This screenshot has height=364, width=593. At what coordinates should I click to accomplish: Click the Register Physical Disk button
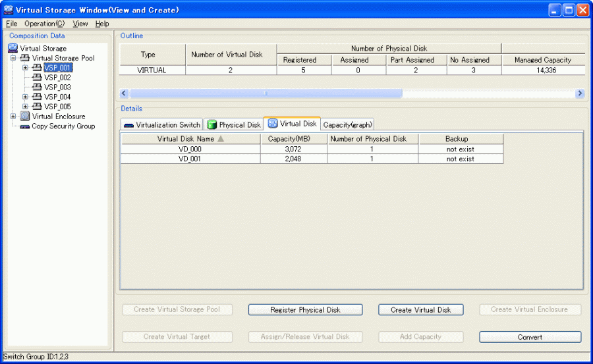pos(305,309)
